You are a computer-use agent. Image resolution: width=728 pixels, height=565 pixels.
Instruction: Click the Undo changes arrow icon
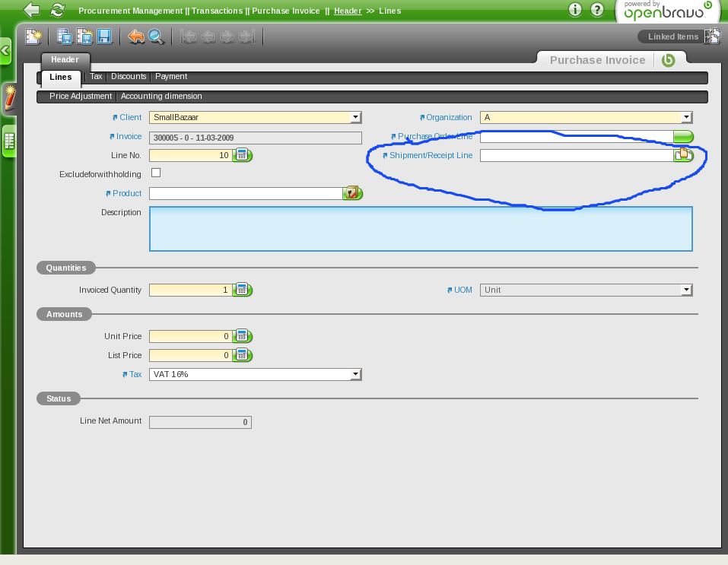[x=136, y=37]
